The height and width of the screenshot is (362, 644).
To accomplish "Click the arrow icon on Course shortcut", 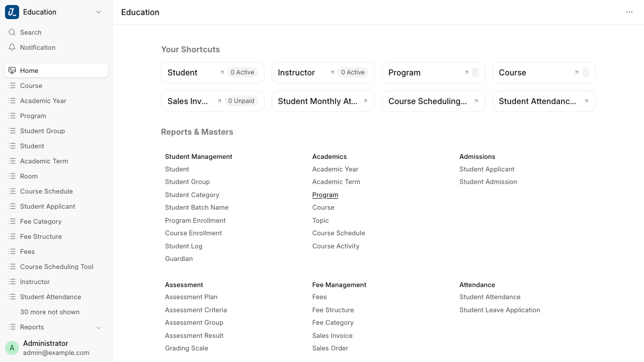I will coord(577,72).
